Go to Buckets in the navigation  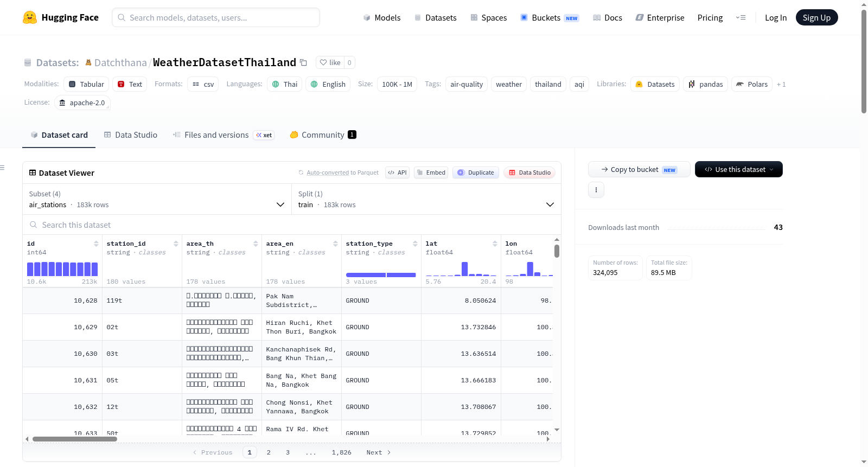550,17
